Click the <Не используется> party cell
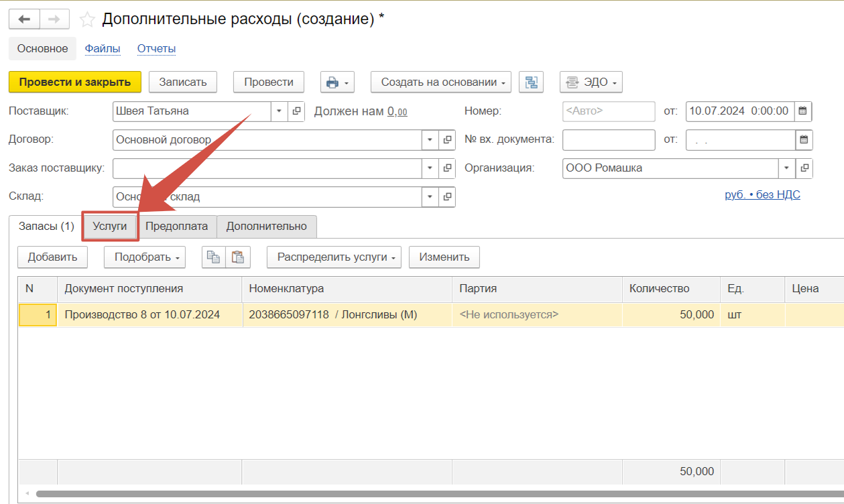844x504 pixels. (537, 315)
